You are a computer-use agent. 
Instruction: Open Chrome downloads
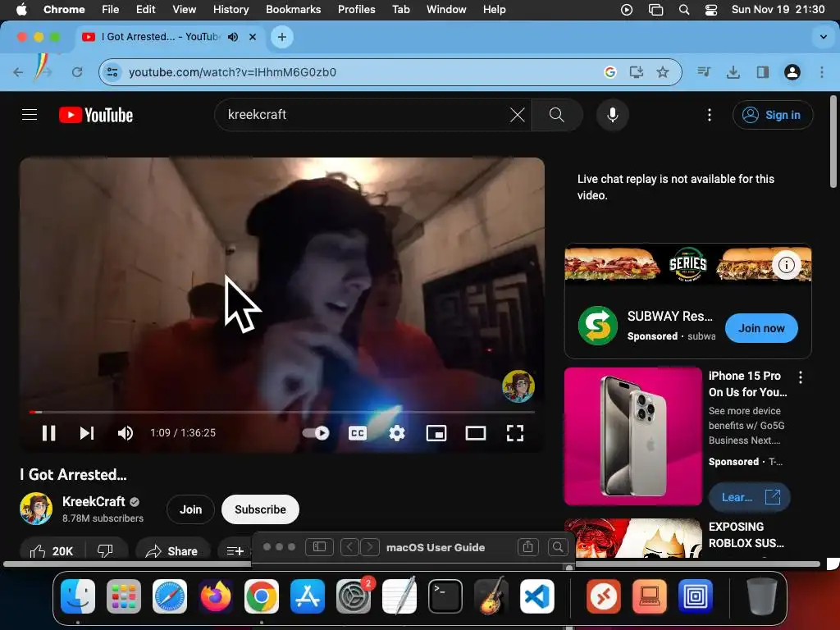click(x=733, y=72)
